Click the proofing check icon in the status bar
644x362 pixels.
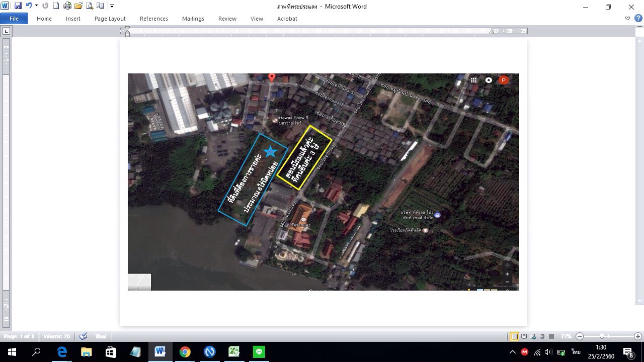(x=83, y=336)
